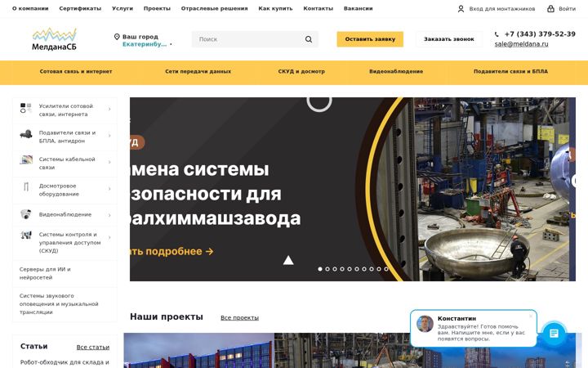Select the third banner slide dot
This screenshot has height=368, width=588.
click(x=335, y=269)
